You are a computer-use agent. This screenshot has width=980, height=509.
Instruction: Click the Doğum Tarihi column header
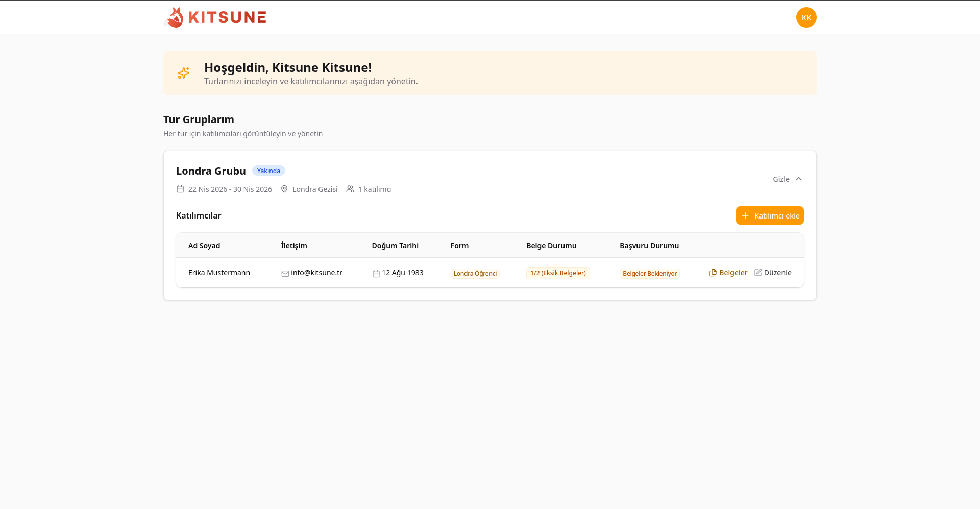[395, 246]
